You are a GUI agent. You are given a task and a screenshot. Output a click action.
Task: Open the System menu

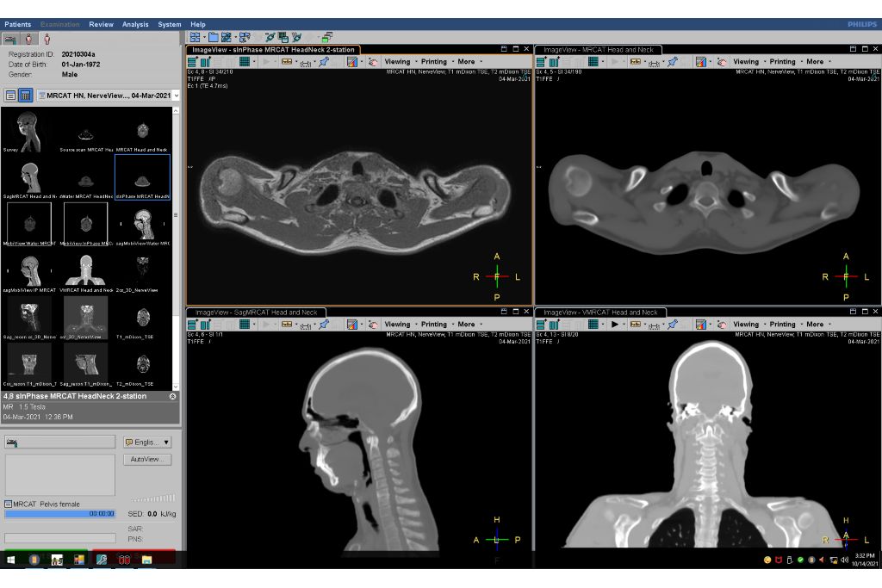[x=170, y=24]
